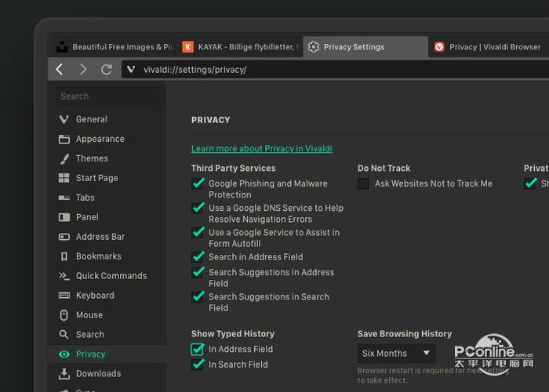Click the browser Back arrow
The image size is (549, 392).
[x=60, y=70]
